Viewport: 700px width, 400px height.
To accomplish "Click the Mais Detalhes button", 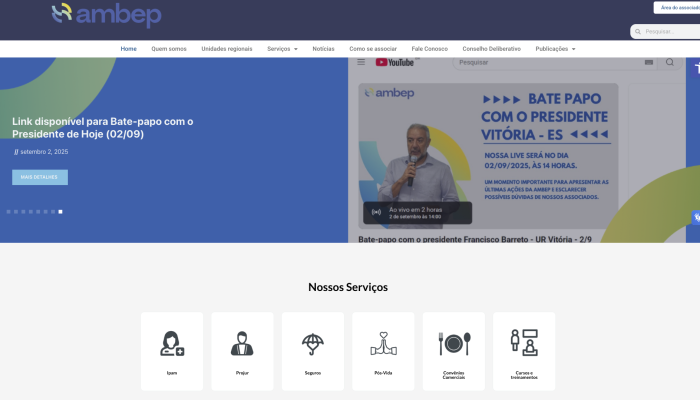I will (x=40, y=177).
